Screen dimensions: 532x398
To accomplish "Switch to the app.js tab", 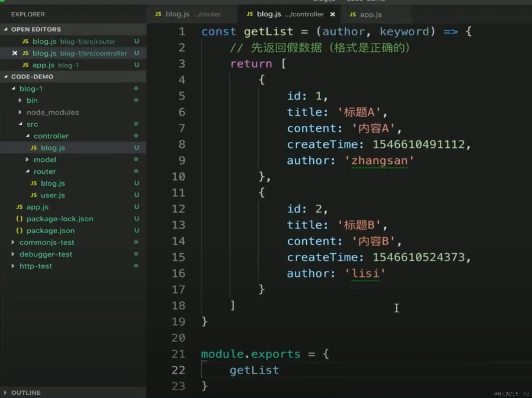I will [x=370, y=15].
